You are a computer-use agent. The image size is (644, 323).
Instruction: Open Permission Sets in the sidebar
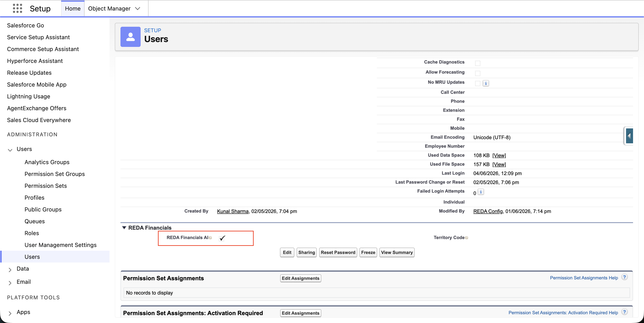pos(46,186)
